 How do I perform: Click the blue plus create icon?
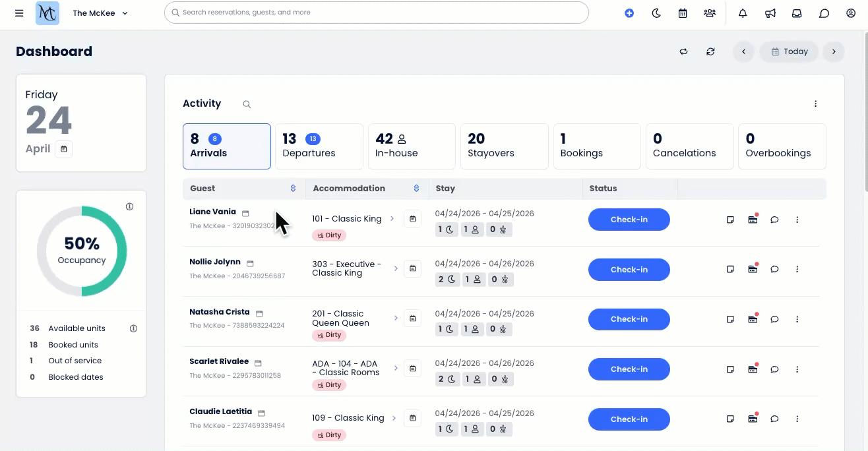click(x=629, y=13)
